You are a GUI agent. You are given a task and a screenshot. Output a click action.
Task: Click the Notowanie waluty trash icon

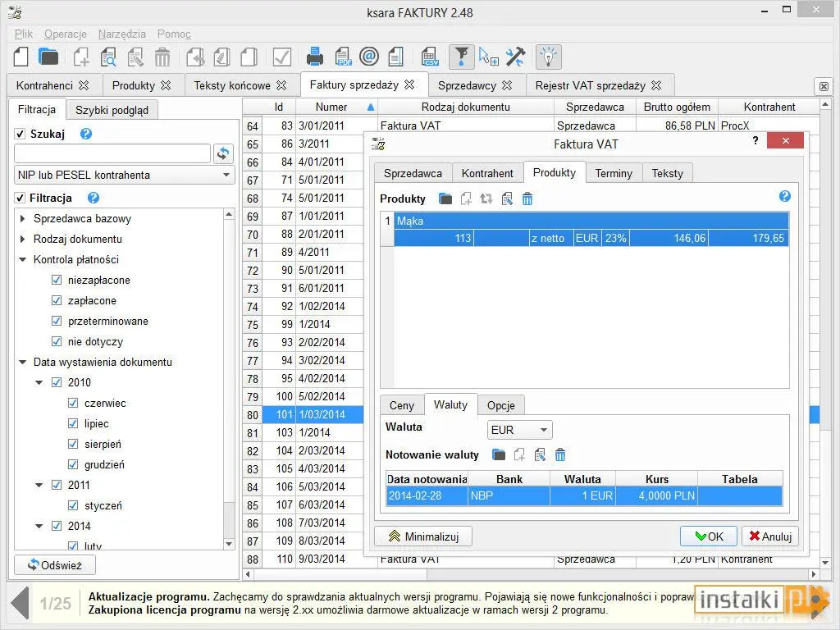(x=560, y=454)
